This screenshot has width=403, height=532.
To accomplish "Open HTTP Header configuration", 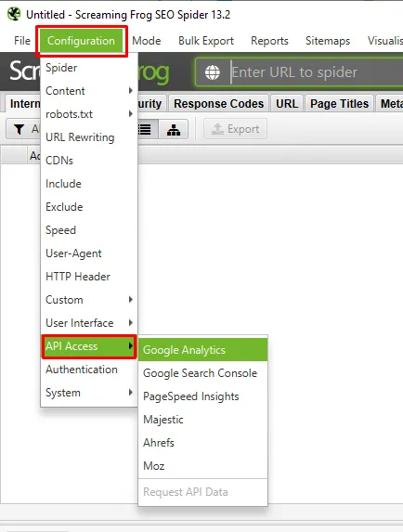I will pos(89,277).
